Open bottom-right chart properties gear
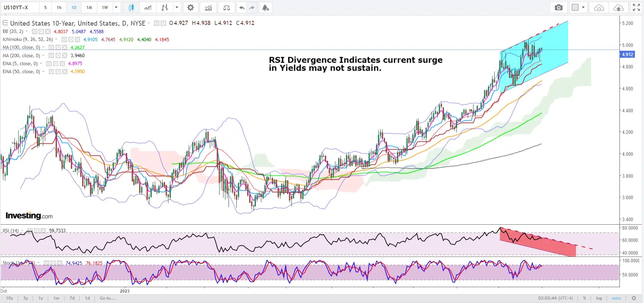The width and height of the screenshot is (644, 303). (634, 298)
